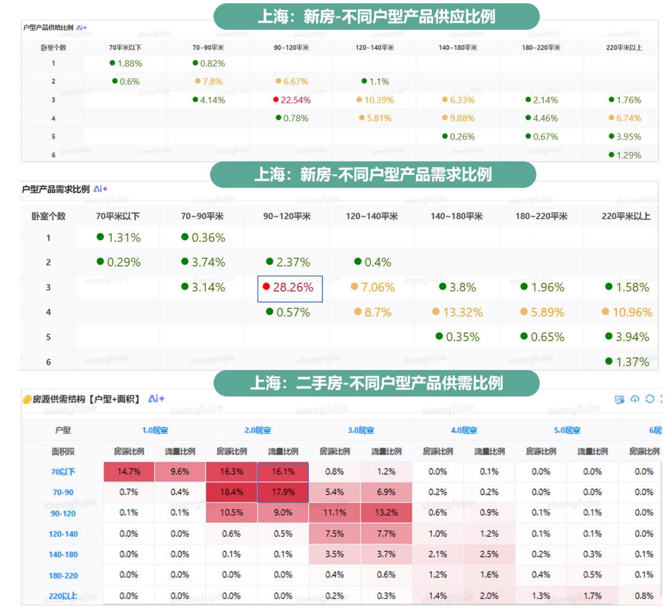The height and width of the screenshot is (616, 672).
Task: Click the 11.1% heatmap cell
Action: point(335,513)
